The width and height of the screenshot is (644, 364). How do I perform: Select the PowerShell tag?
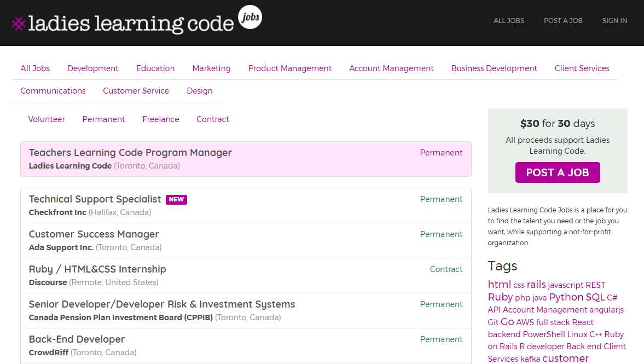point(544,335)
